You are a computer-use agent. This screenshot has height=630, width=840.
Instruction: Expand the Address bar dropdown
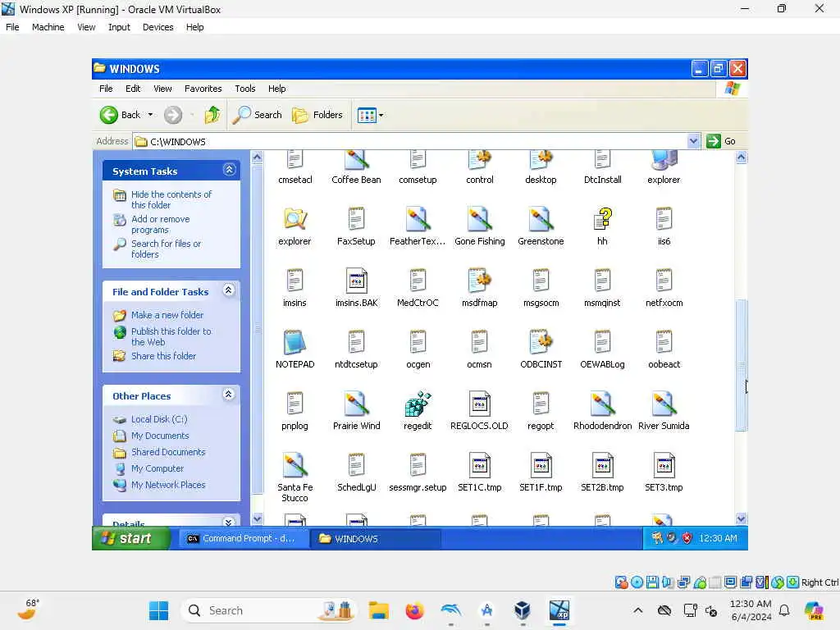coord(693,141)
